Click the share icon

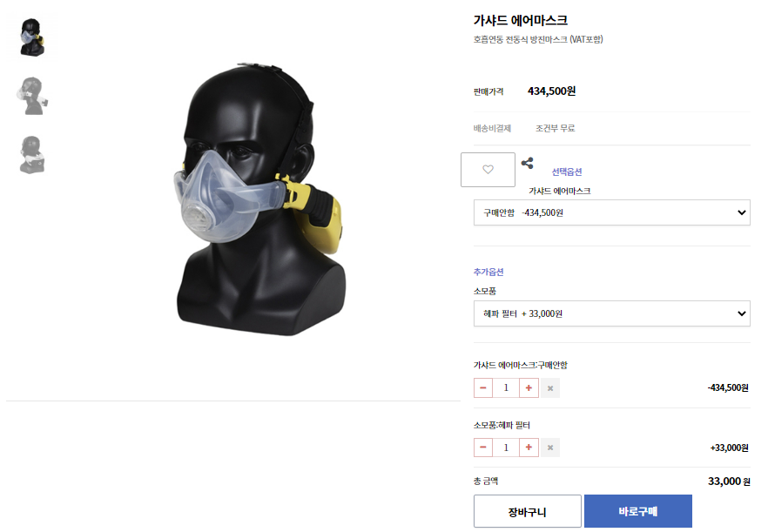tap(527, 163)
